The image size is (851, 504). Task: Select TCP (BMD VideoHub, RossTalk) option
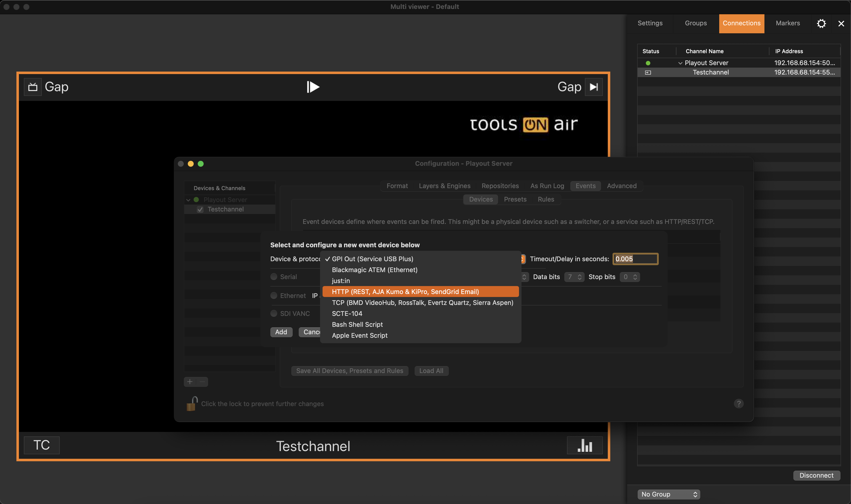(x=421, y=303)
